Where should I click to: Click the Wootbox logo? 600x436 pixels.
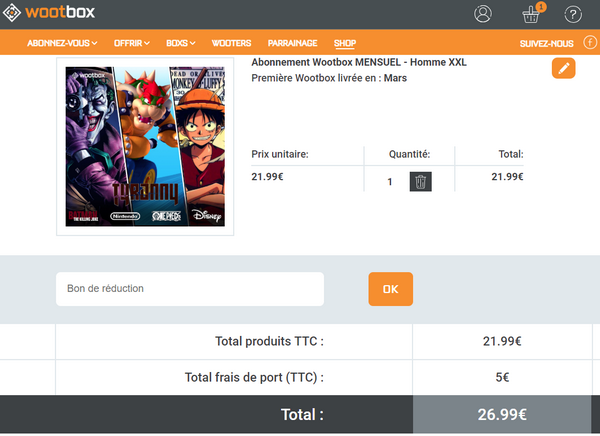49,12
